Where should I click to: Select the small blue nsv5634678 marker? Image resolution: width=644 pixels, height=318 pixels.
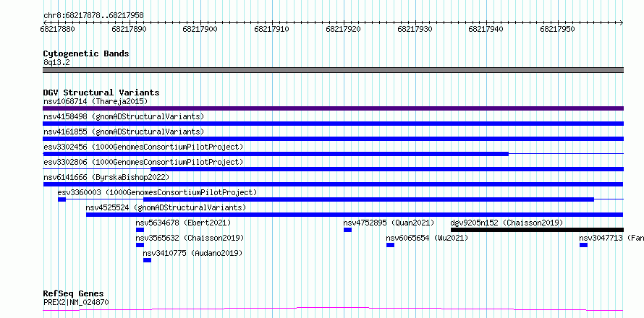click(140, 230)
